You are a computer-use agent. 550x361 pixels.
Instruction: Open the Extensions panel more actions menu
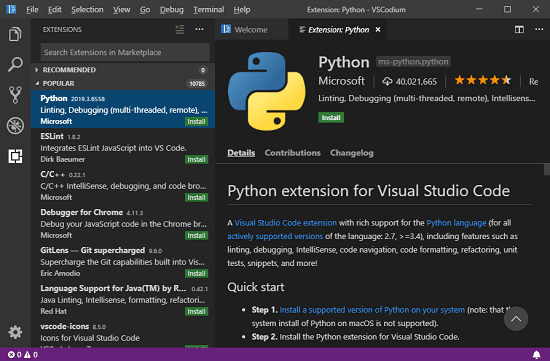(x=199, y=29)
